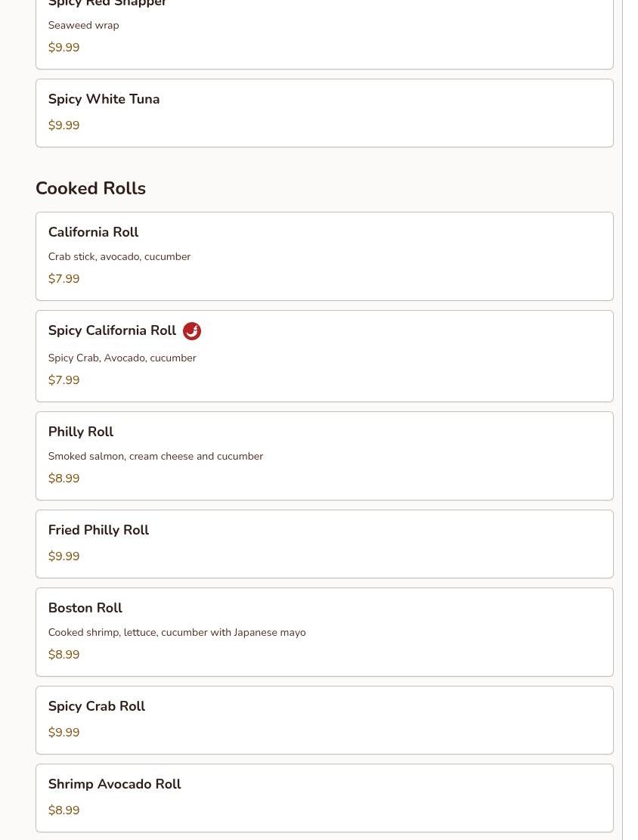This screenshot has height=840, width=638.
Task: Click the Boston Roll description text
Action: (x=177, y=633)
